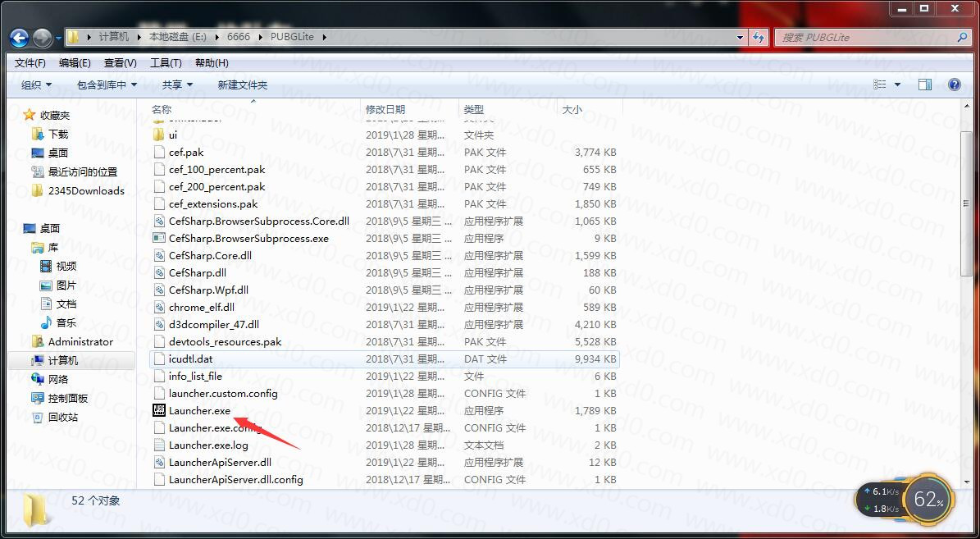Viewport: 980px width, 539px height.
Task: Click 6666 in the address path
Action: [x=239, y=37]
